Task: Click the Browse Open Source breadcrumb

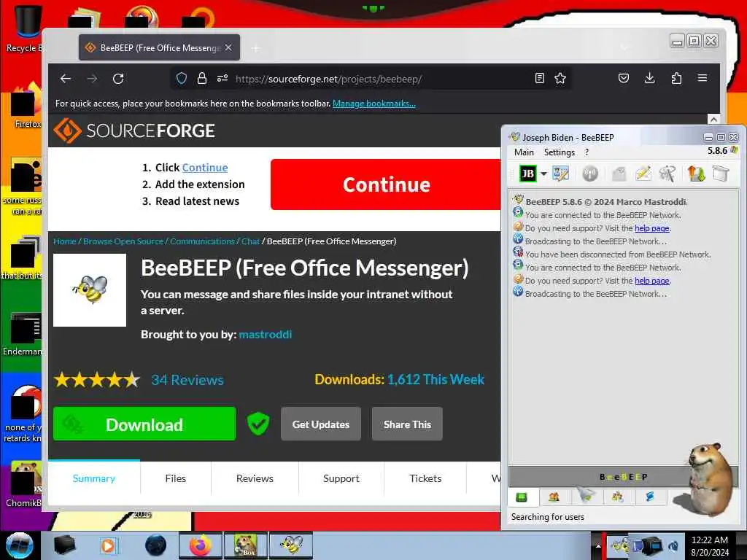Action: pos(123,241)
